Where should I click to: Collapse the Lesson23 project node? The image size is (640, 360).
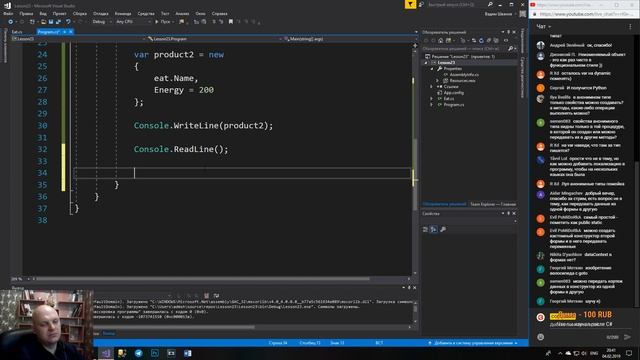coord(425,62)
